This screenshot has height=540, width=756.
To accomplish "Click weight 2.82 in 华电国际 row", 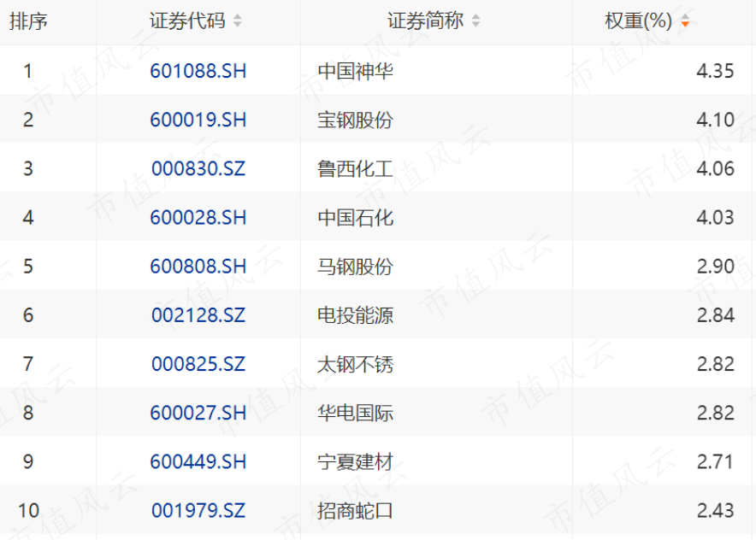I will pos(716,413).
